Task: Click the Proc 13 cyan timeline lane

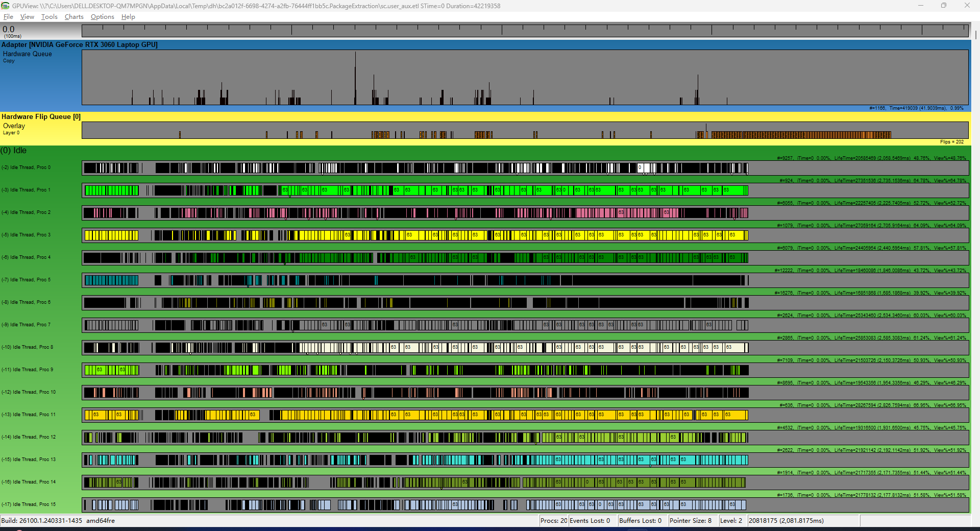Action: 525,460
